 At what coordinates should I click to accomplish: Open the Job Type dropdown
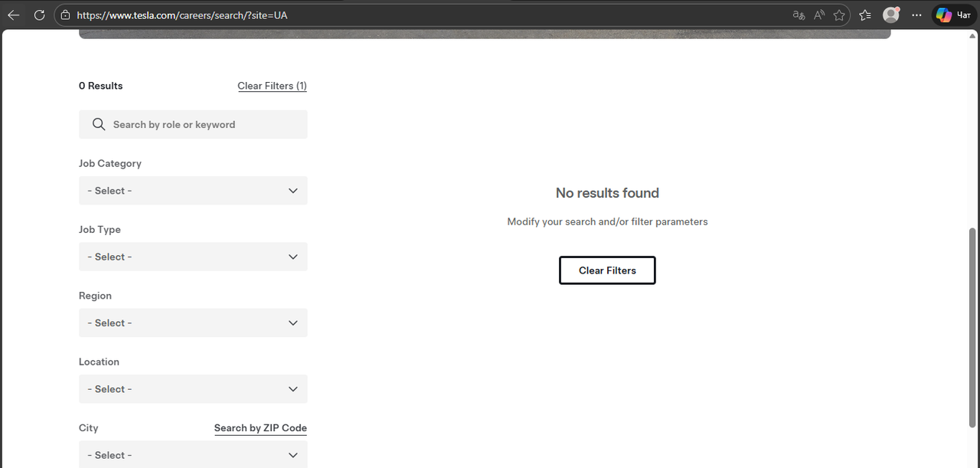click(x=193, y=257)
